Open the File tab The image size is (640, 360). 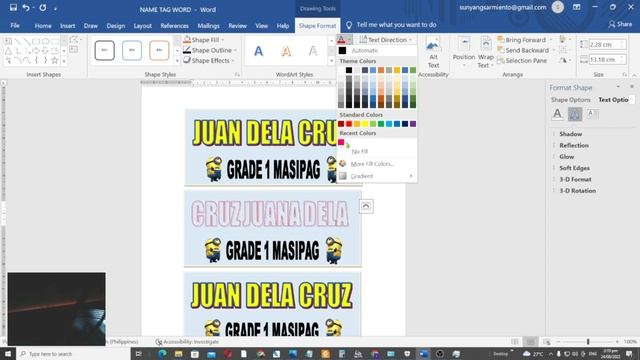(15, 25)
